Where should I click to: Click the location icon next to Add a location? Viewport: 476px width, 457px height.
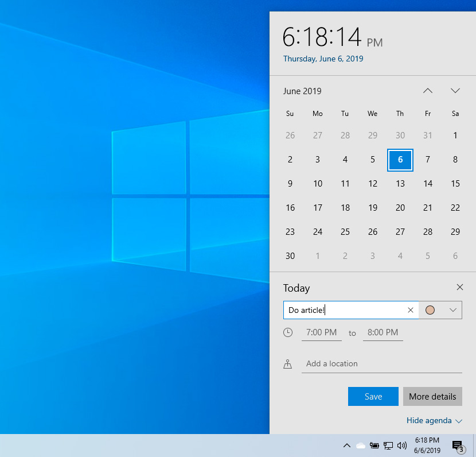point(288,363)
